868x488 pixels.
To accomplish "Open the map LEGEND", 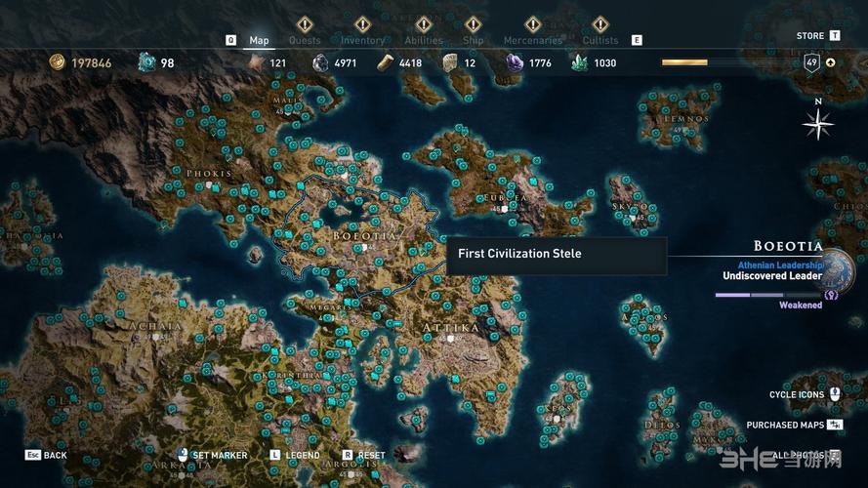I will [295, 455].
